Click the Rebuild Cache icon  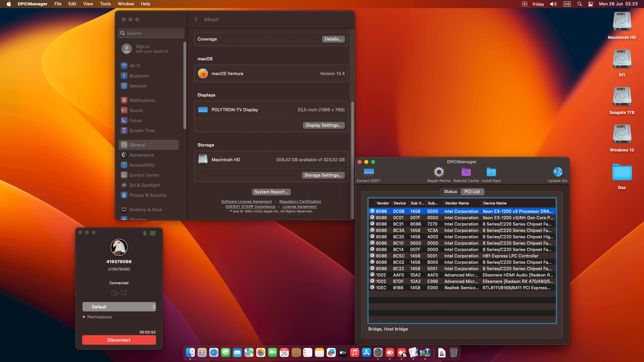[466, 173]
